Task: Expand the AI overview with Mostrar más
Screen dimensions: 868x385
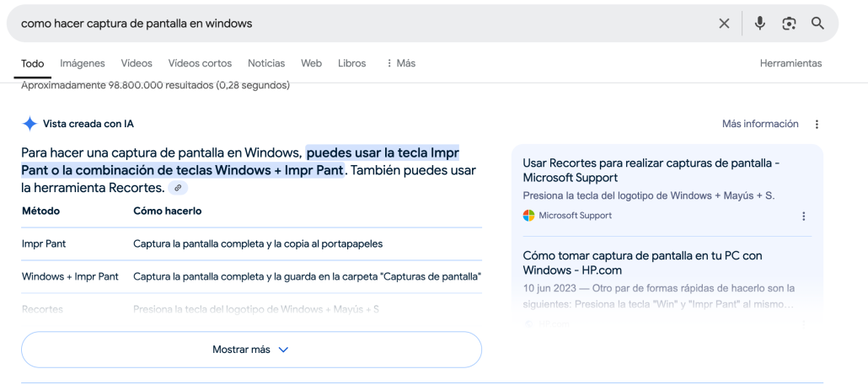Action: 251,350
